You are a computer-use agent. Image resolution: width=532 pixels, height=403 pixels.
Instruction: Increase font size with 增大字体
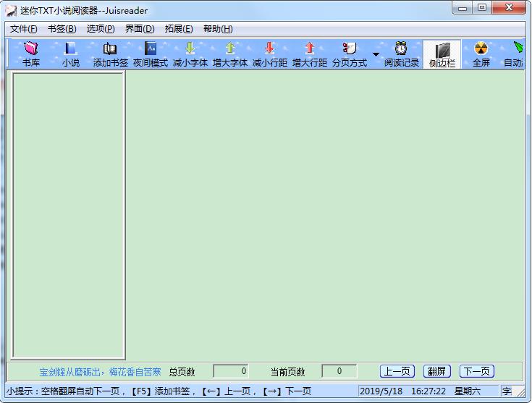coord(230,54)
